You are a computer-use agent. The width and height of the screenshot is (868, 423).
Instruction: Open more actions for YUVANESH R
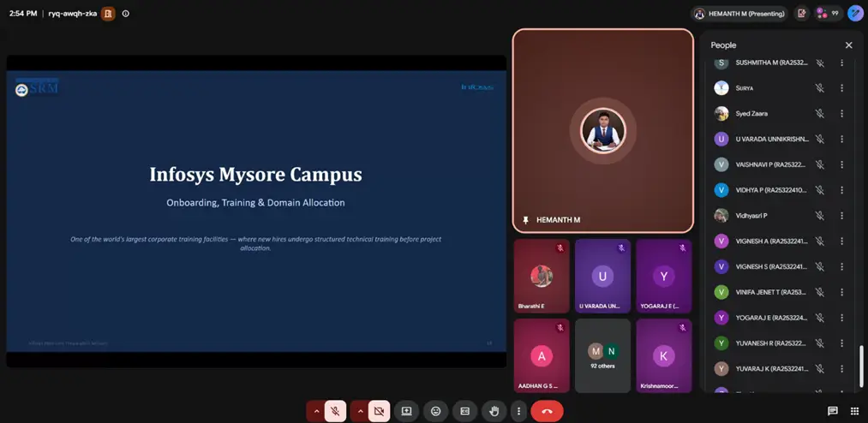pyautogui.click(x=842, y=343)
